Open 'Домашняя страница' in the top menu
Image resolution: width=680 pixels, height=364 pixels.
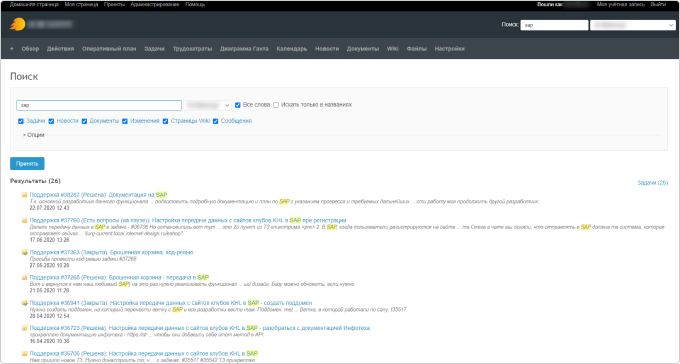pos(34,4)
